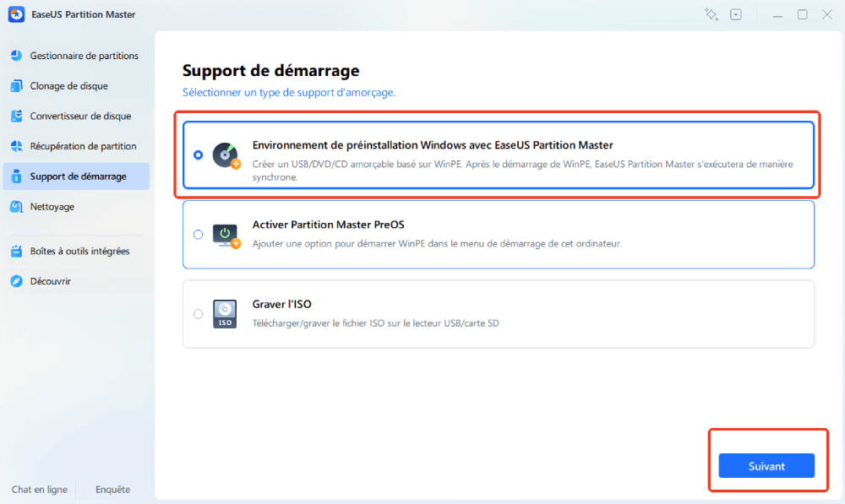The height and width of the screenshot is (504, 845).
Task: Open Gestionnaire de partitions menu item
Action: (76, 56)
